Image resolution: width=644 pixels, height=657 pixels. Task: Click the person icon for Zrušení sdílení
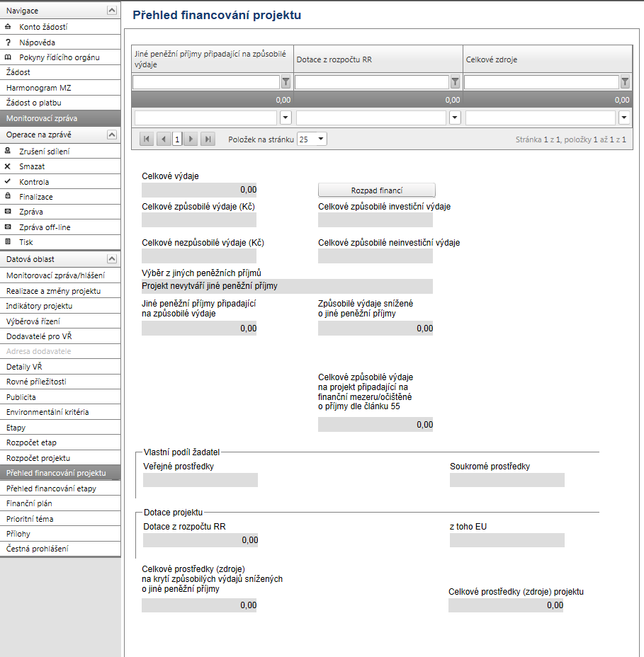8,151
